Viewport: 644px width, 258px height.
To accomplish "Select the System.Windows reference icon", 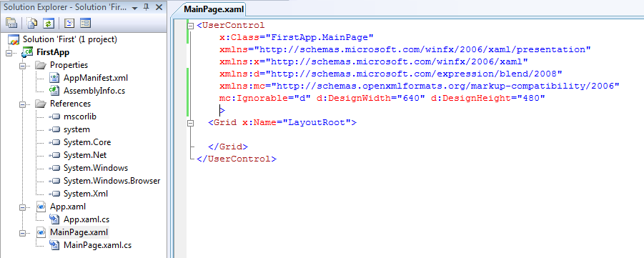I will (x=54, y=168).
